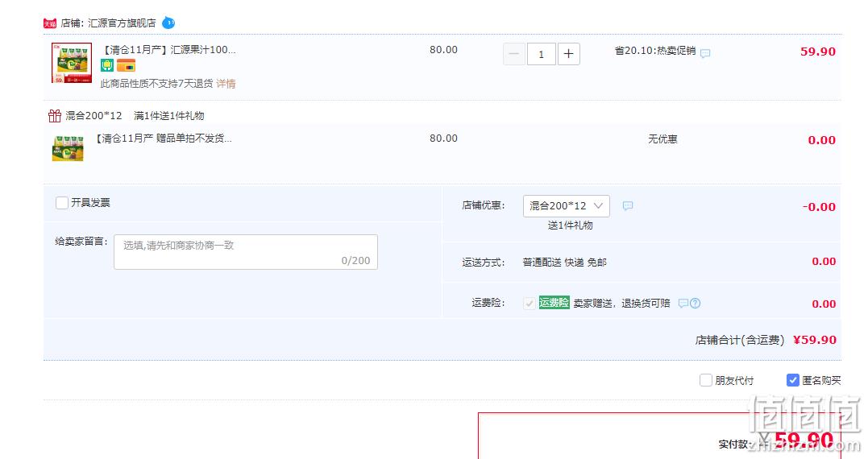
Task: Click the green phone badge under the product title
Action: click(107, 65)
